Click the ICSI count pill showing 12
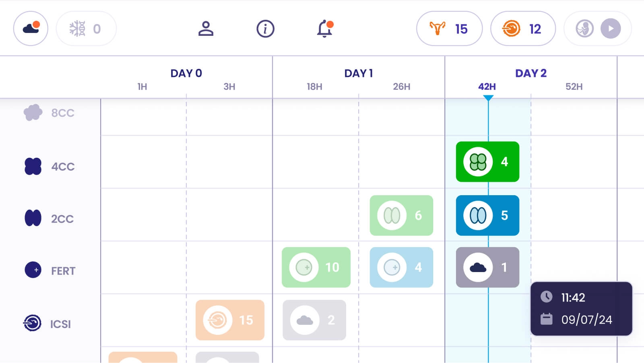 (522, 29)
